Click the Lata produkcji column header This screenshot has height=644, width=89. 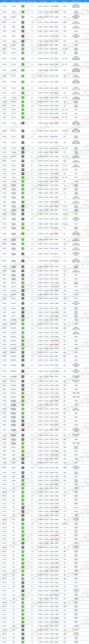click(43, 1)
